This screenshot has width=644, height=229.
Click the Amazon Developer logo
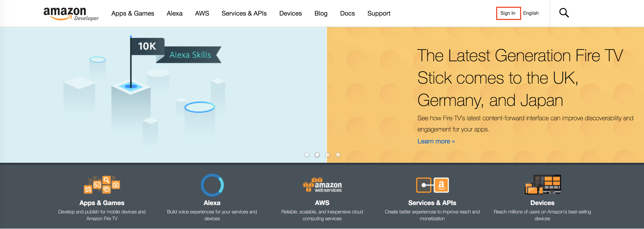pos(71,14)
